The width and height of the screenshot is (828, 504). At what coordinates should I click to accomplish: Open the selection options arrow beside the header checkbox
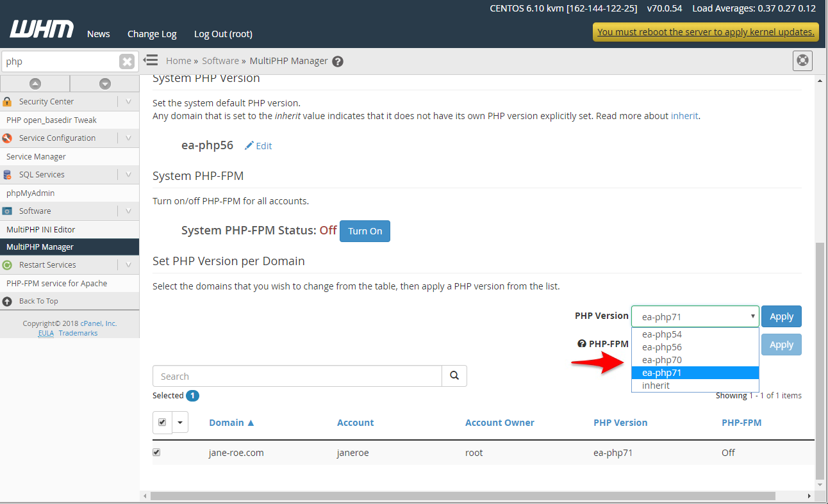click(x=179, y=423)
